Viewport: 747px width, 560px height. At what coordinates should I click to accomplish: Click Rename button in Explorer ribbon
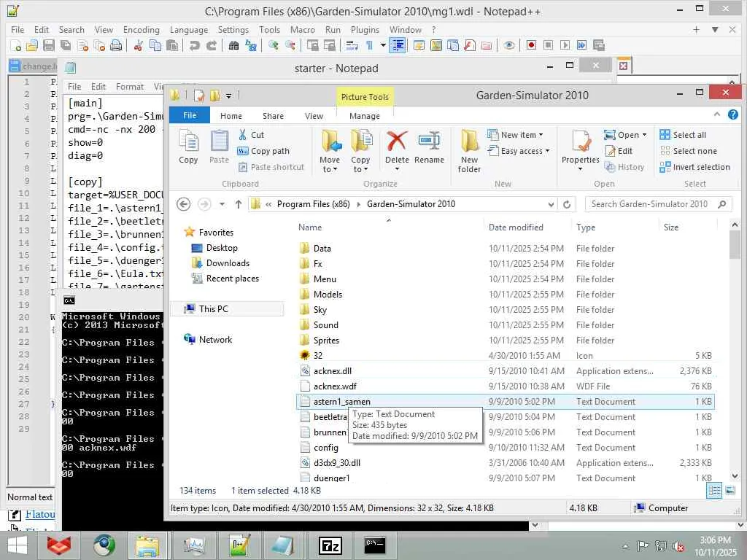(429, 147)
